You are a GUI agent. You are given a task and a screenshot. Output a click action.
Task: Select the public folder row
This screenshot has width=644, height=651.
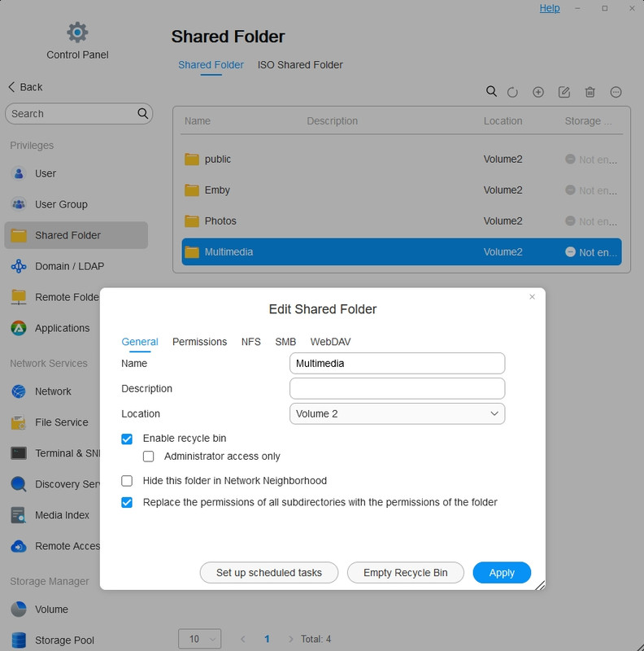(401, 159)
